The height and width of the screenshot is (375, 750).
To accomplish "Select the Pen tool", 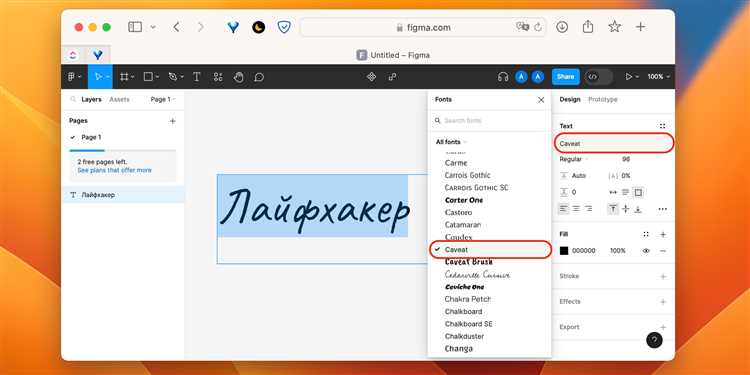I will (x=173, y=77).
